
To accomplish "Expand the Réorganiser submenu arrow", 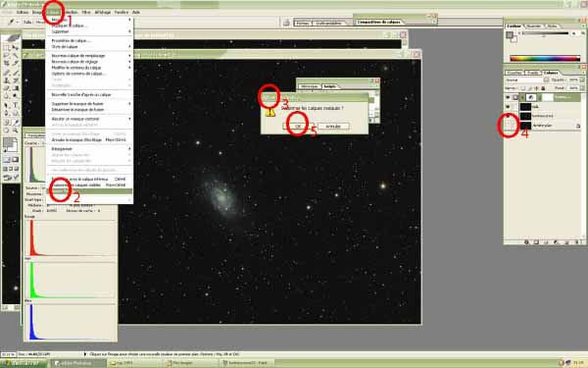I will (x=129, y=149).
